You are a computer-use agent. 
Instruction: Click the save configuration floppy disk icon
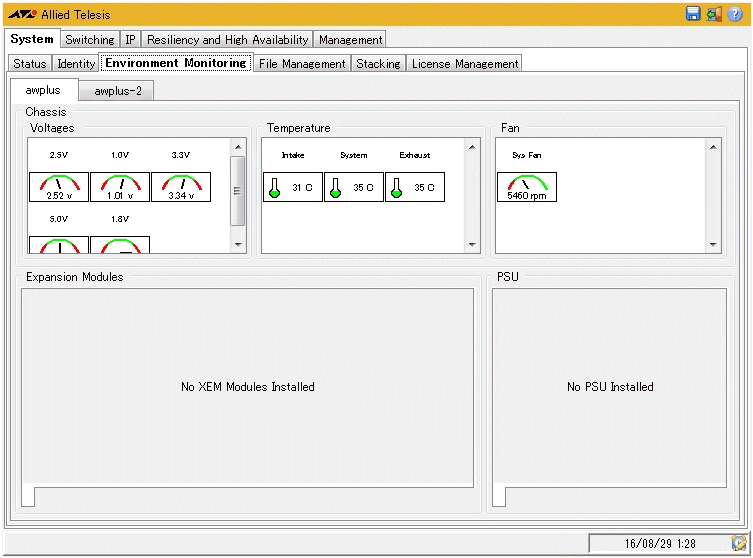click(693, 14)
